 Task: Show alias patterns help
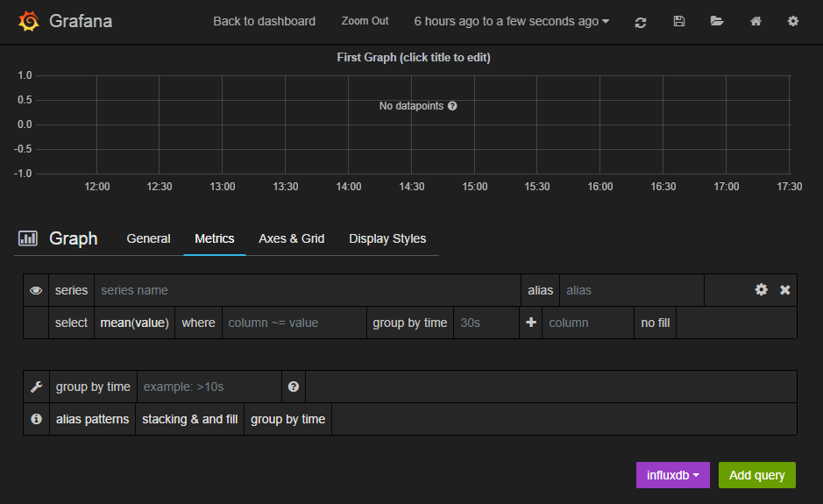tap(92, 419)
